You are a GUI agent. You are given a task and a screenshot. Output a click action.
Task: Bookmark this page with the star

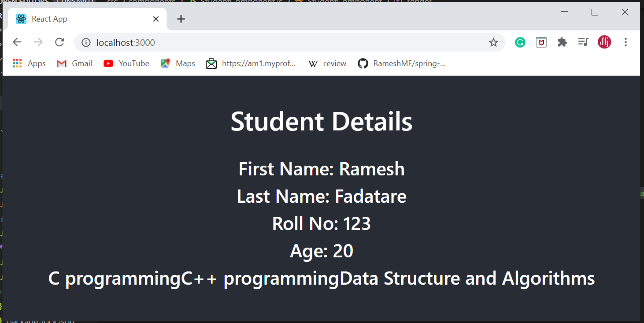(x=493, y=42)
